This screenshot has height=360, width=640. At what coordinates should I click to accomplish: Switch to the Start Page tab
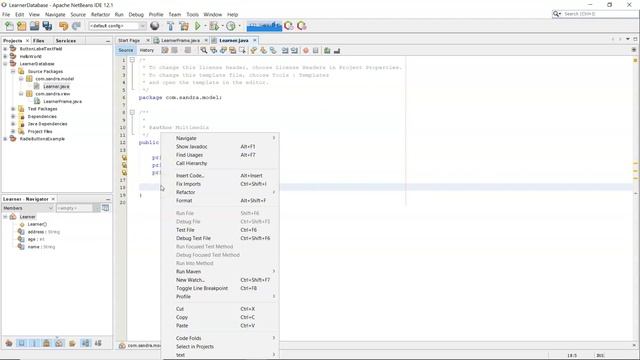(x=129, y=40)
